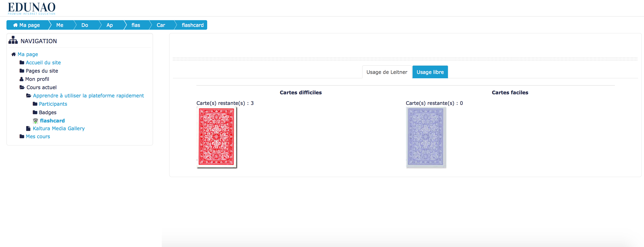Expand the Mes cours folder
644x247 pixels.
[22, 136]
